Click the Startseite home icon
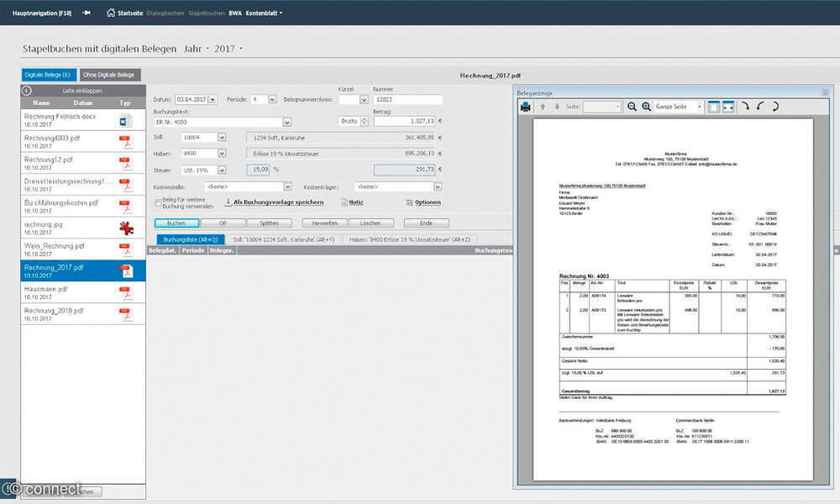This screenshot has width=840, height=504. [110, 13]
